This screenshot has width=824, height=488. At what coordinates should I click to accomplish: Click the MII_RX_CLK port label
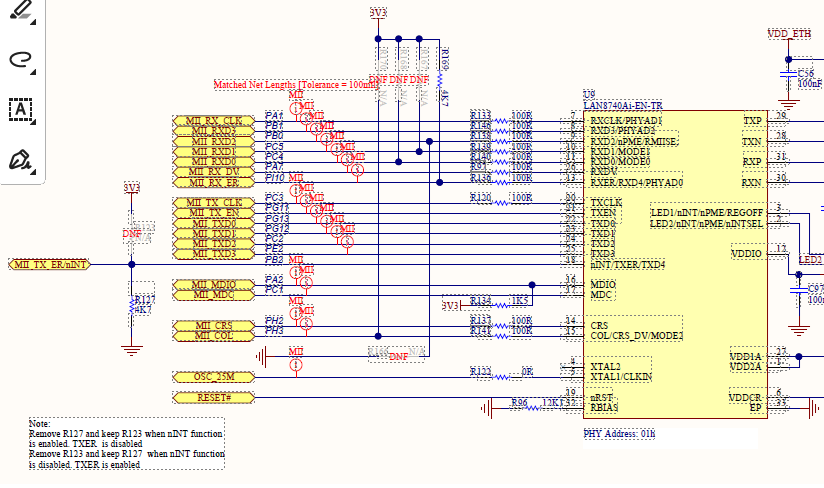tap(213, 121)
